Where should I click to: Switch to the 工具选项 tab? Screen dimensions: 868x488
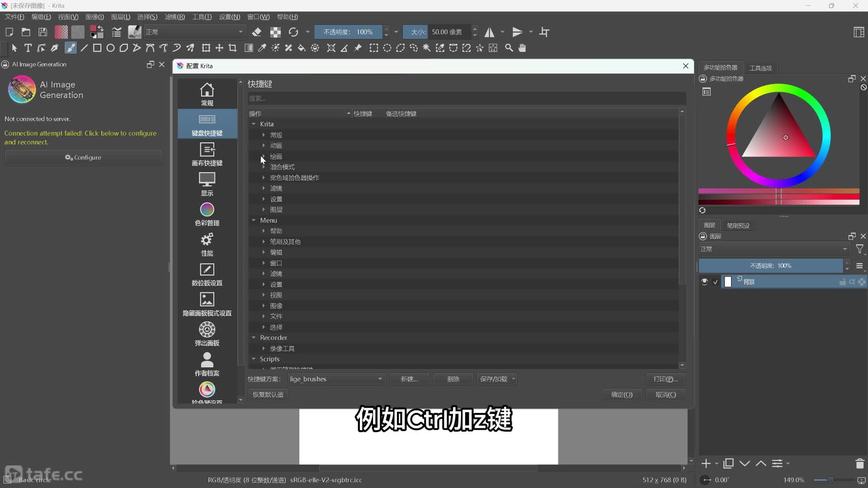760,68
